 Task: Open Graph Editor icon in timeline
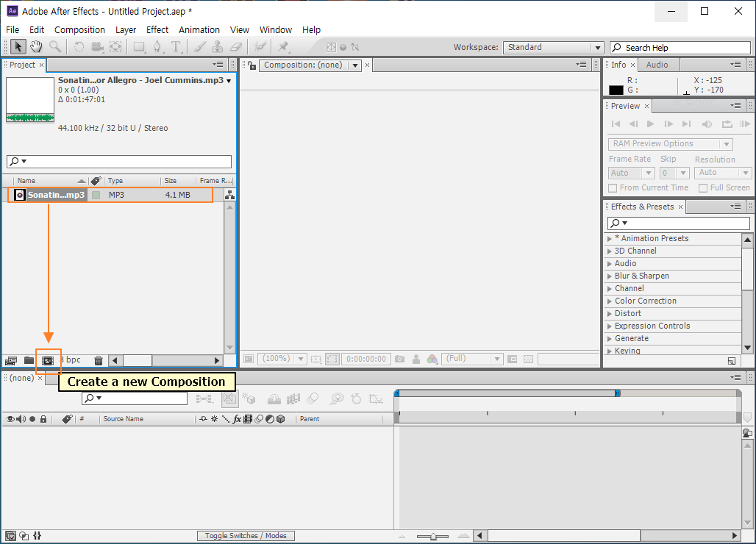click(376, 398)
